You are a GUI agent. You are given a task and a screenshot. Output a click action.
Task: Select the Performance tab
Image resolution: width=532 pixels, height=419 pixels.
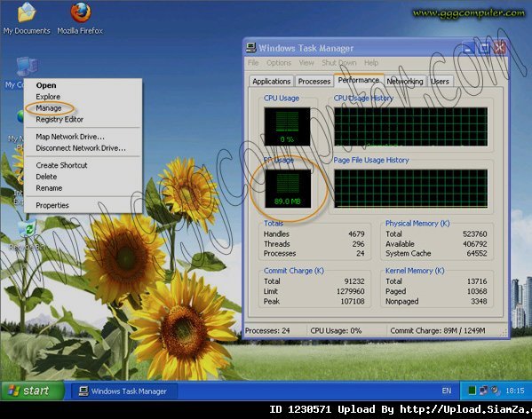358,80
